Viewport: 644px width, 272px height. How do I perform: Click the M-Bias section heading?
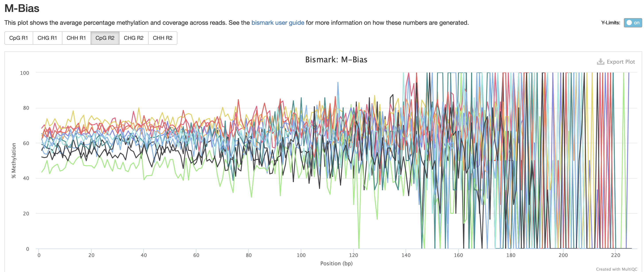[22, 8]
